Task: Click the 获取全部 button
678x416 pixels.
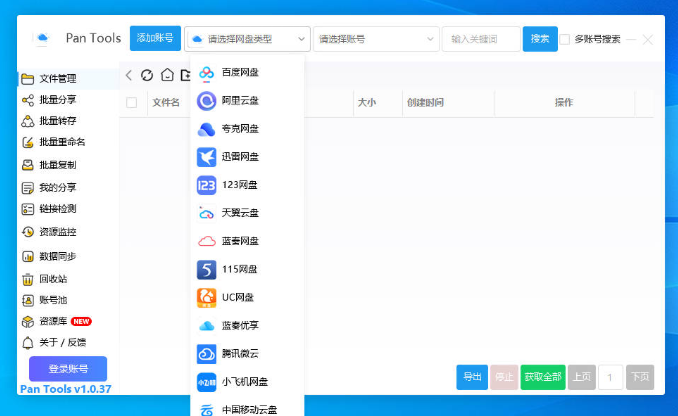Action: [543, 377]
